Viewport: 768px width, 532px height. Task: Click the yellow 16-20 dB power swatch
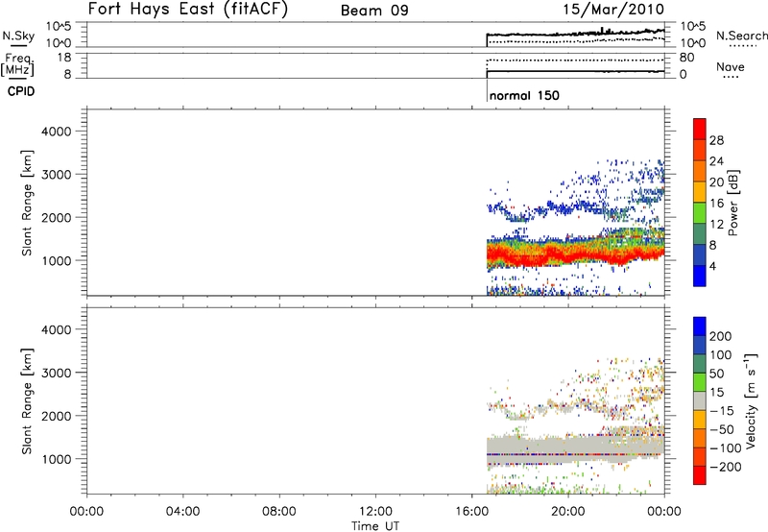700,192
